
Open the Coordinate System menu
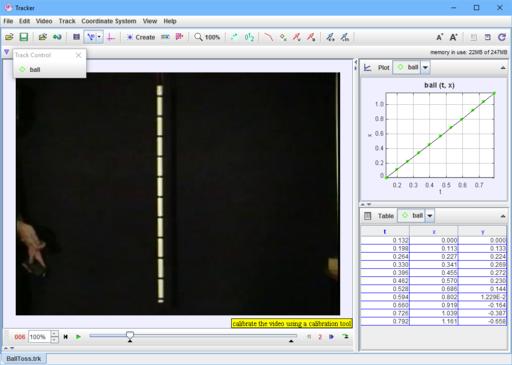[109, 21]
